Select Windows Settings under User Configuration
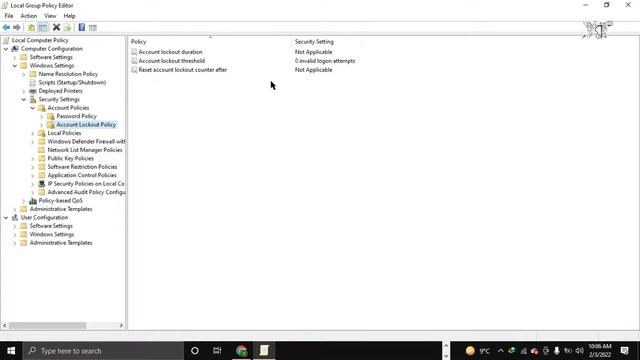 tap(52, 234)
